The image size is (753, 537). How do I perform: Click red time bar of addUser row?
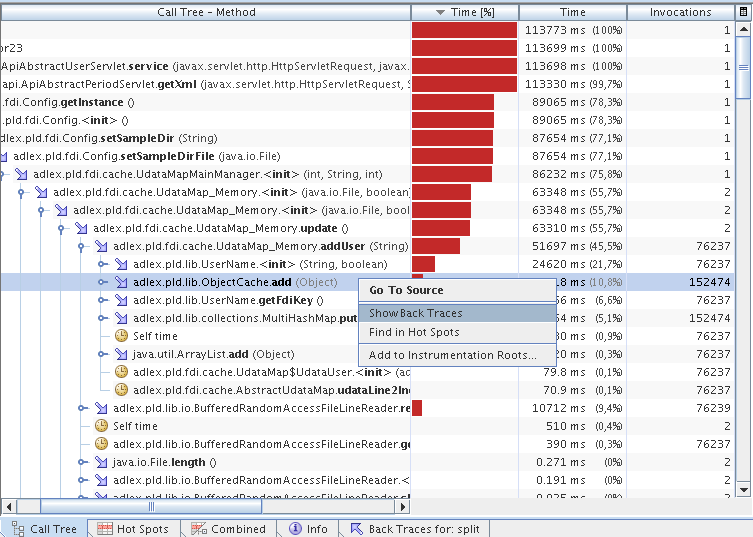436,246
